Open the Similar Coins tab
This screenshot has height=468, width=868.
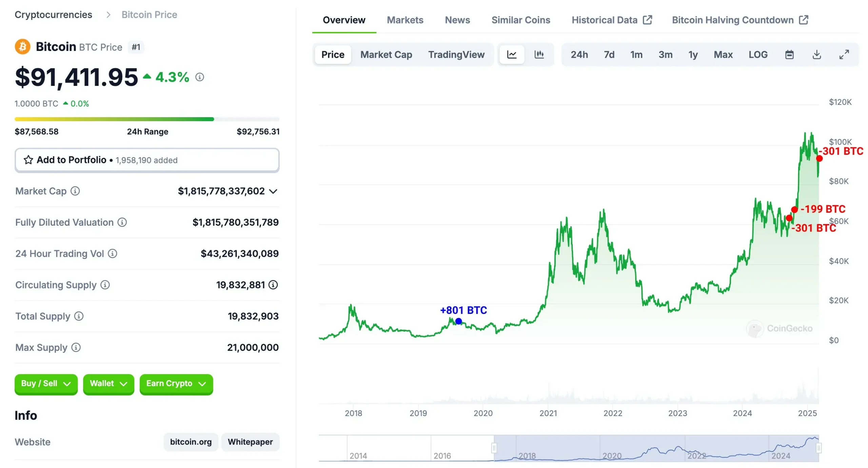pos(521,20)
